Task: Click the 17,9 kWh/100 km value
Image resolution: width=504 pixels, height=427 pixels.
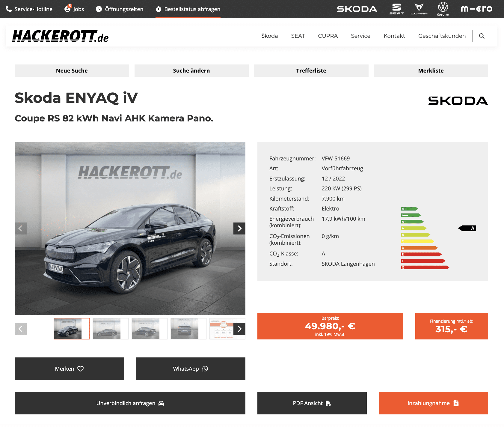Action: click(343, 219)
